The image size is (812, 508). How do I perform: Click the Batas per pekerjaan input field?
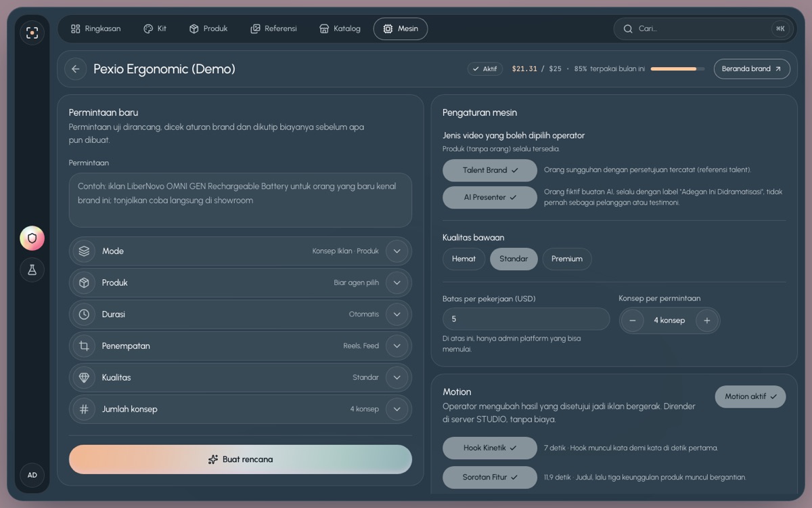pyautogui.click(x=526, y=319)
